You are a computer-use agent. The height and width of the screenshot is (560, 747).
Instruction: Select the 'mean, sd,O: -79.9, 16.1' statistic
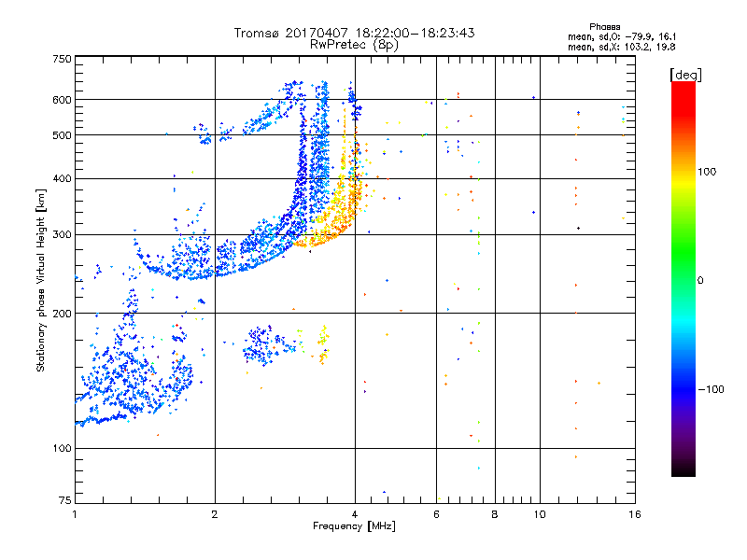[622, 36]
